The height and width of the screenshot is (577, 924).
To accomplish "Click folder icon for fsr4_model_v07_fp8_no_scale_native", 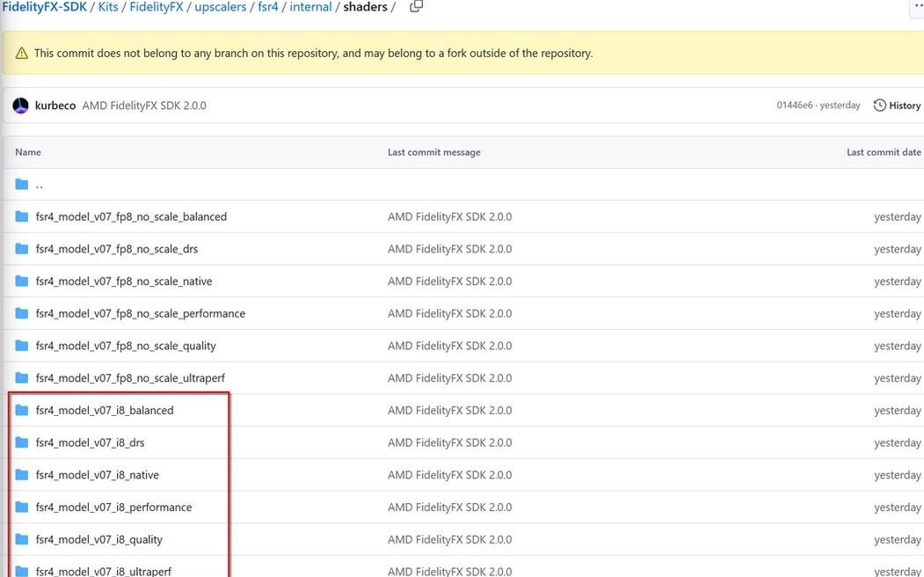I will point(22,281).
